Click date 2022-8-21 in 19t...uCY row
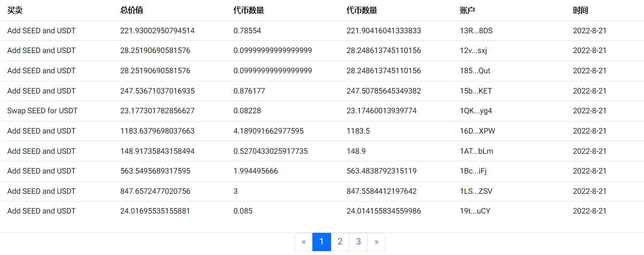Screen dimensions: 644x255 [590, 211]
